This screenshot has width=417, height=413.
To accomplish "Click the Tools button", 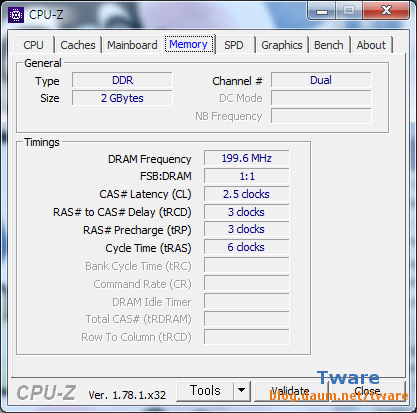I will (x=205, y=391).
